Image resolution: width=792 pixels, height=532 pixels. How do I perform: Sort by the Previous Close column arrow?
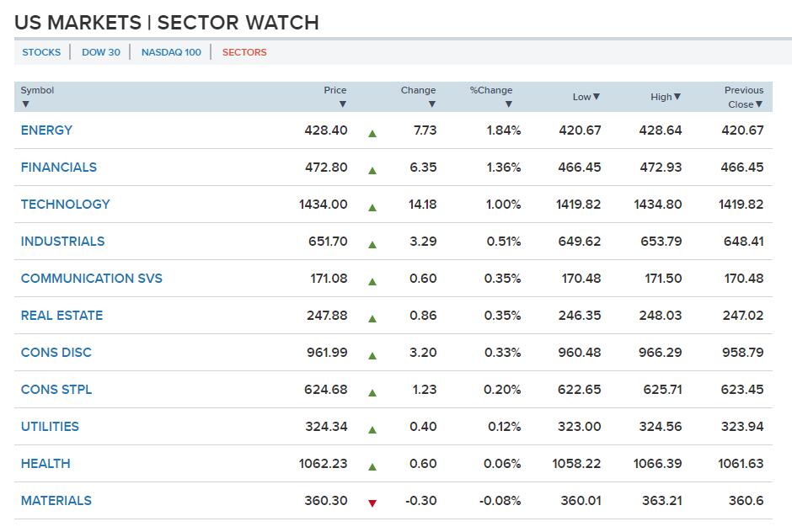pos(759,104)
